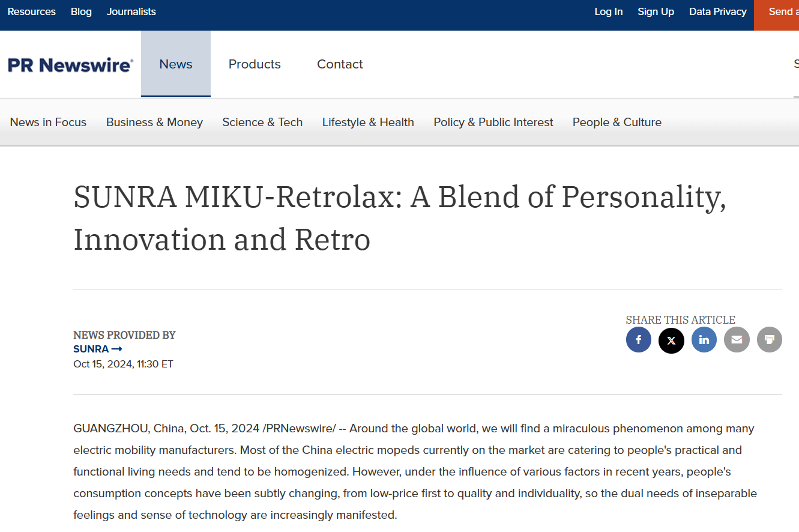Open Policy & Public Interest category
Screen dimensions: 799x532
[x=493, y=122]
